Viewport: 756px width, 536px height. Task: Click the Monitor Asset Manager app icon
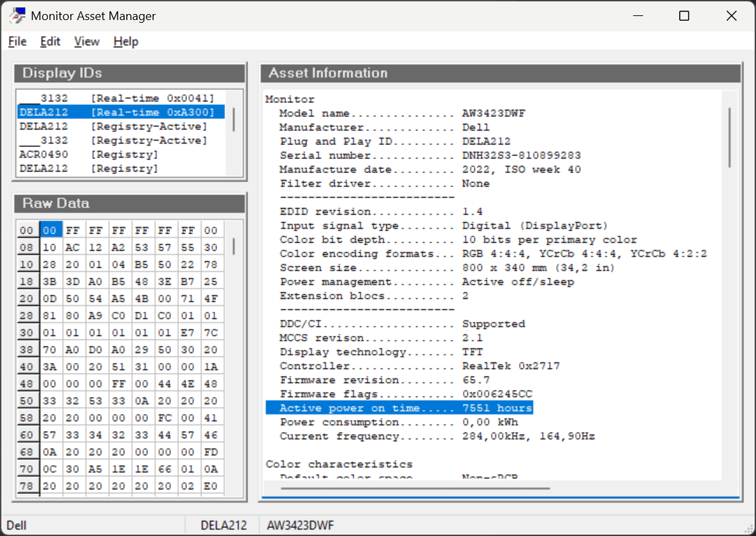pos(17,15)
